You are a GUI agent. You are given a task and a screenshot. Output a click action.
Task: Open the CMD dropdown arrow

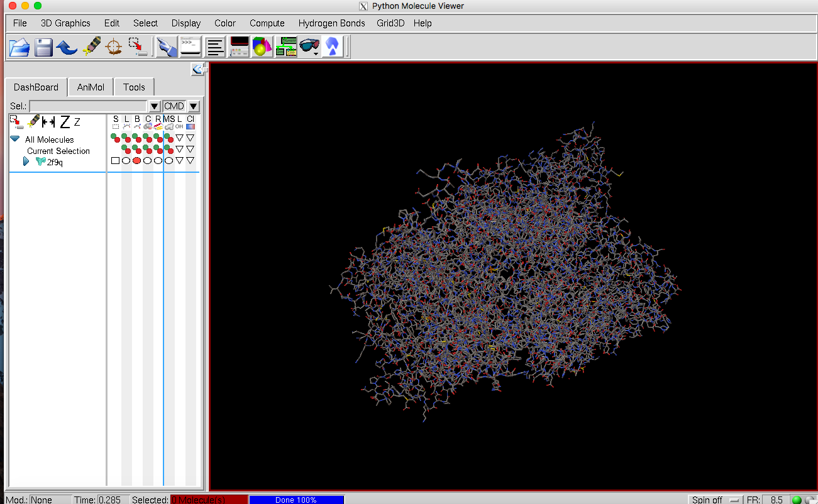point(193,106)
